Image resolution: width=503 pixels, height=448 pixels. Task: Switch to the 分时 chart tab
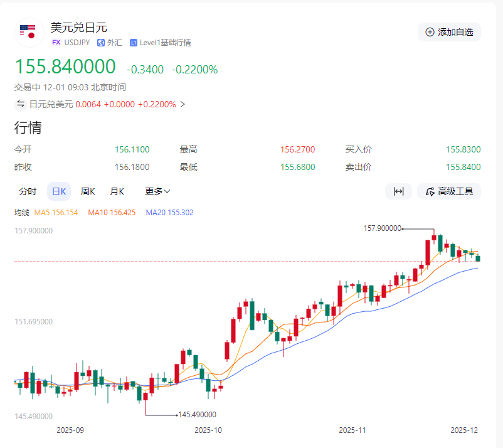pyautogui.click(x=28, y=191)
